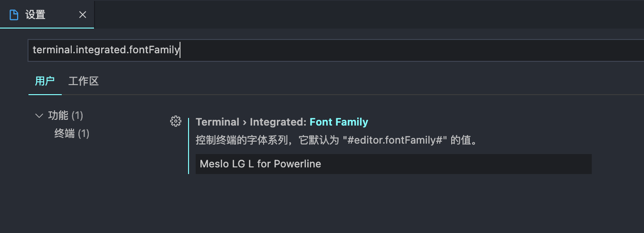This screenshot has width=644, height=233.
Task: Collapse the 功能 tree chevron
Action: coord(39,116)
